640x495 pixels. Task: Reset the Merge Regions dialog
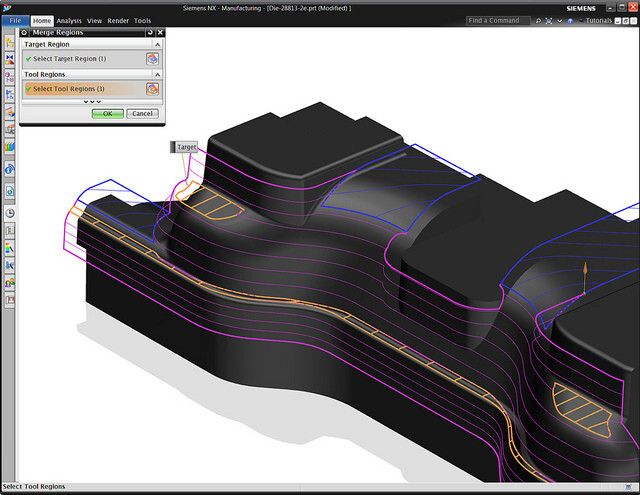coord(149,33)
